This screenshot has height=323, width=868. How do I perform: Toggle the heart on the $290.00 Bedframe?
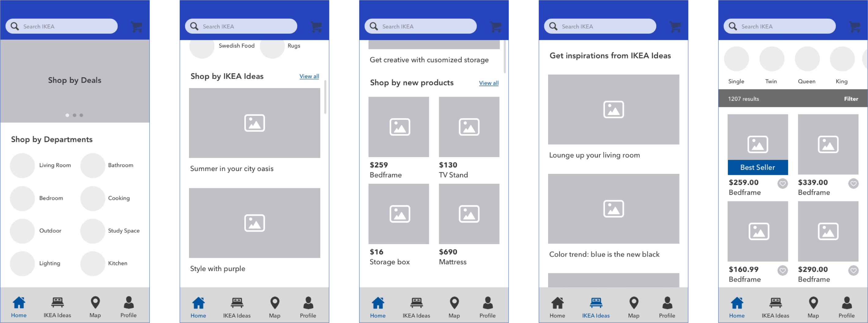click(x=853, y=270)
